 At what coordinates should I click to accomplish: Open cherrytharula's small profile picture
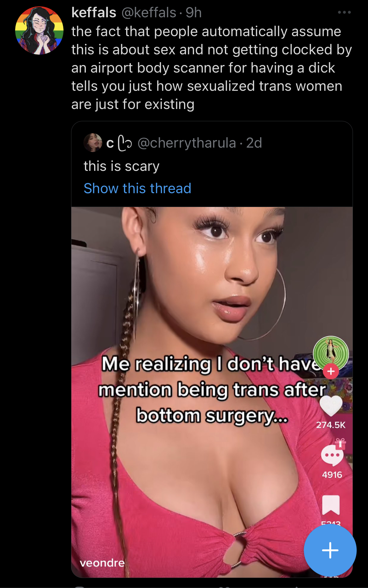(93, 143)
